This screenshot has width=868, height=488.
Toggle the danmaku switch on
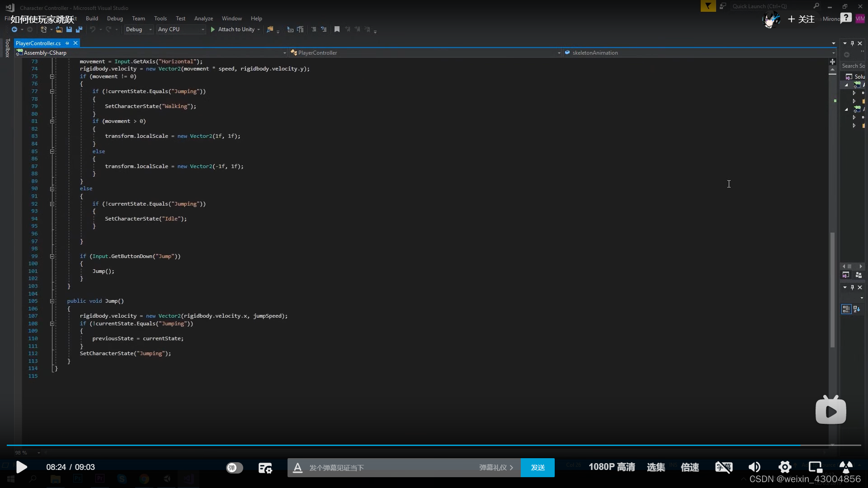234,468
